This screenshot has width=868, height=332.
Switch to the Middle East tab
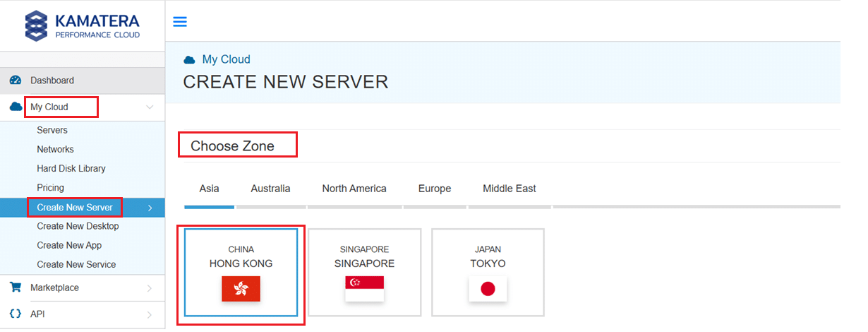tap(510, 189)
